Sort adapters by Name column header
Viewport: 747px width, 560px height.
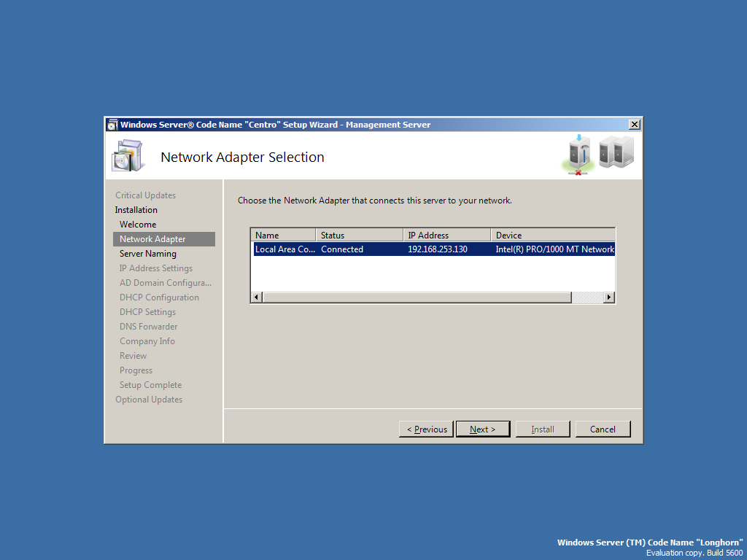coord(283,236)
